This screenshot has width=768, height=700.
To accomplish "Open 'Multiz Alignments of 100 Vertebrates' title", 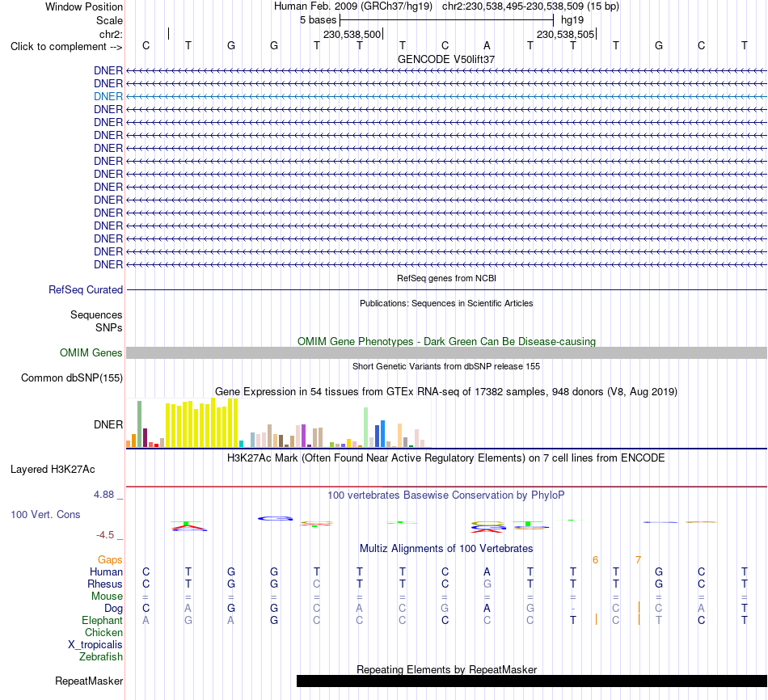I will (446, 549).
